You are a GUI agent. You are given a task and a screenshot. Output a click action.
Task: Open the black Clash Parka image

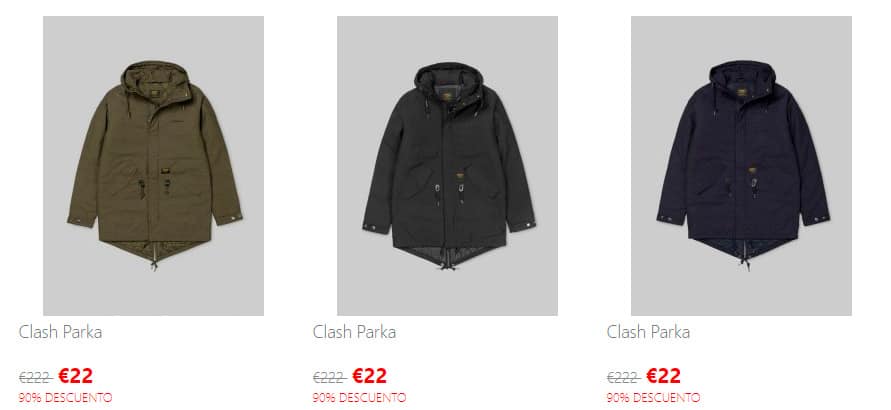click(x=447, y=165)
